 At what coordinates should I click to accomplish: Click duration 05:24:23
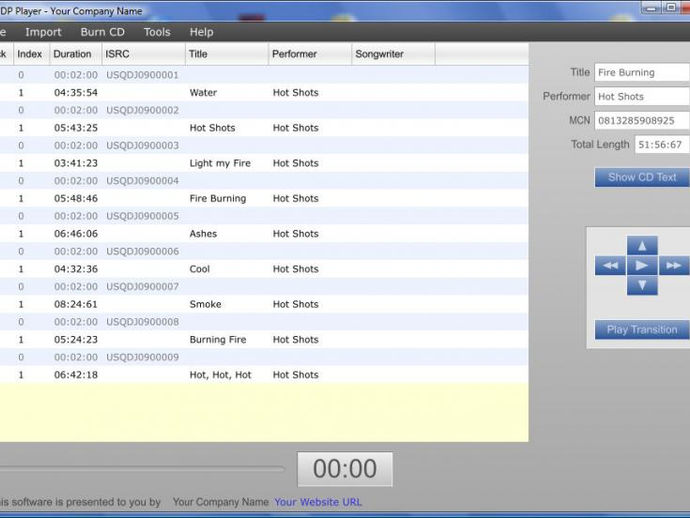pos(76,339)
